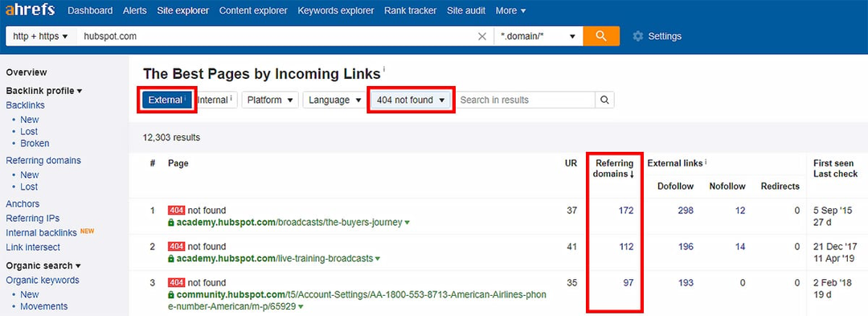Open Anchors in the sidebar
This screenshot has width=868, height=316.
23,204
